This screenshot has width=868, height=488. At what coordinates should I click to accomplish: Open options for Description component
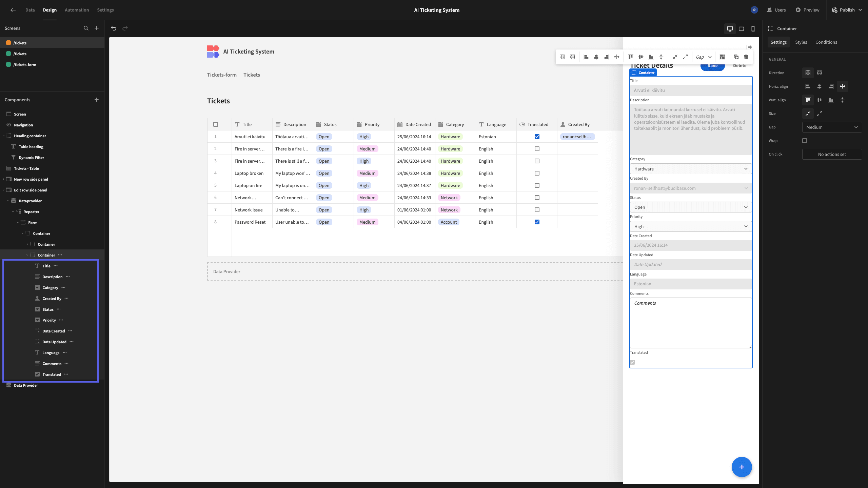(68, 277)
